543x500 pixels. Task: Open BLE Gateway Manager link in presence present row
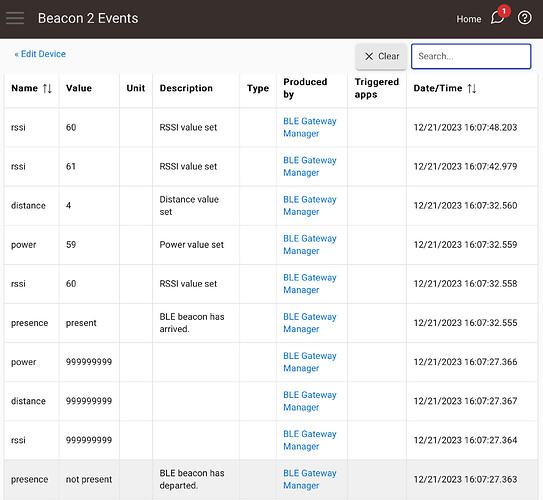coord(310,323)
